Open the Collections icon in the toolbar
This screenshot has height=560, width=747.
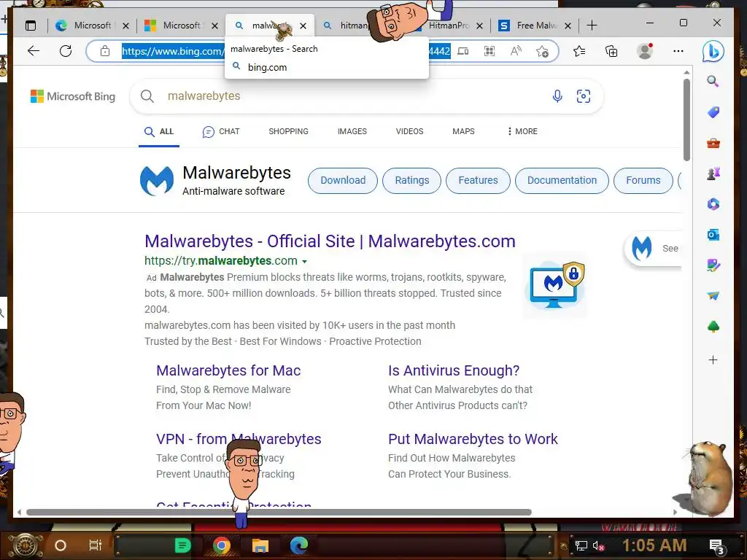point(611,51)
